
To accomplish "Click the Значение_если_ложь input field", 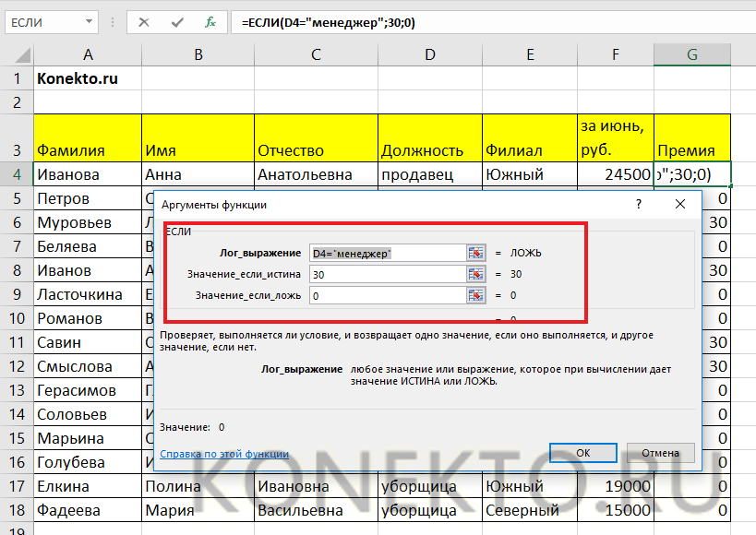I will pyautogui.click(x=386, y=295).
